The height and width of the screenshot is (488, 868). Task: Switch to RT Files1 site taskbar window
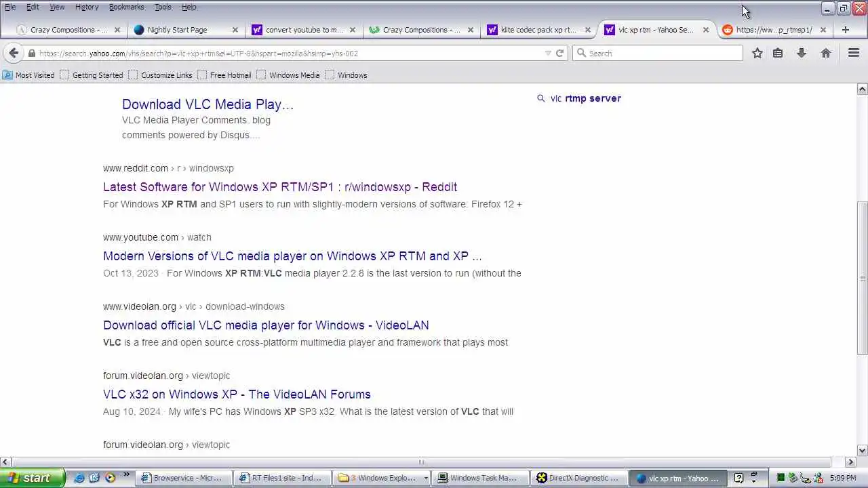tap(283, 478)
